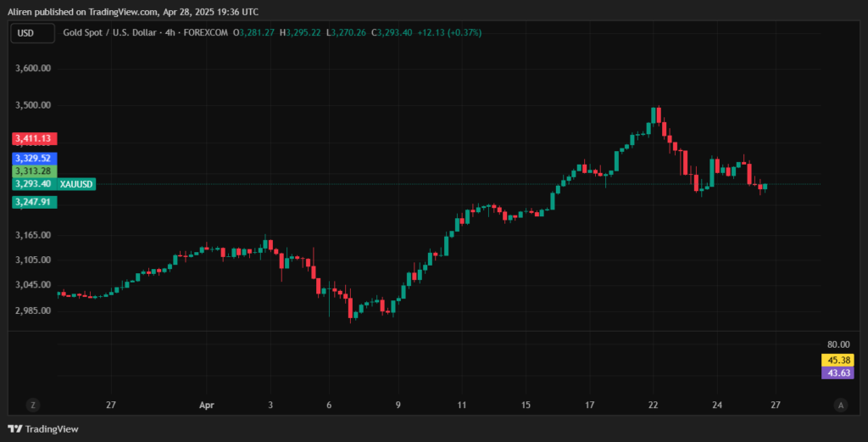Click the 15 date label on time axis
This screenshot has width=868, height=442.
[x=526, y=406]
